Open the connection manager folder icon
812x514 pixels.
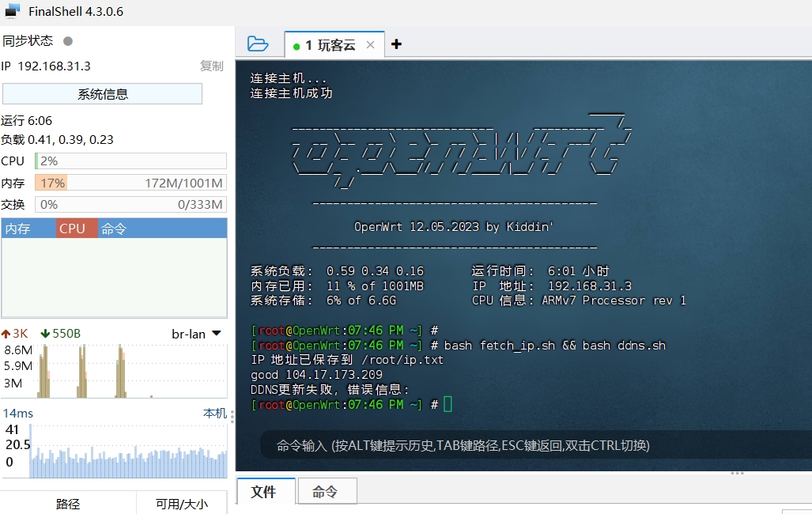point(258,44)
